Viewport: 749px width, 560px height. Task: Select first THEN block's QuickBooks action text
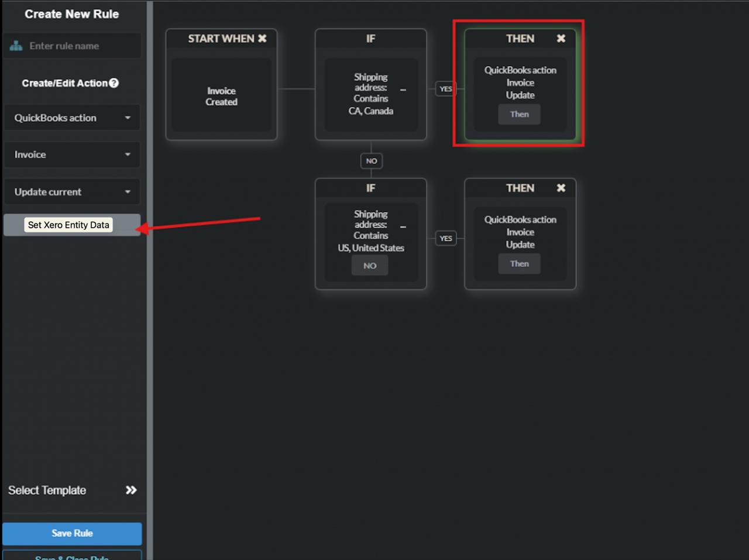click(x=520, y=70)
